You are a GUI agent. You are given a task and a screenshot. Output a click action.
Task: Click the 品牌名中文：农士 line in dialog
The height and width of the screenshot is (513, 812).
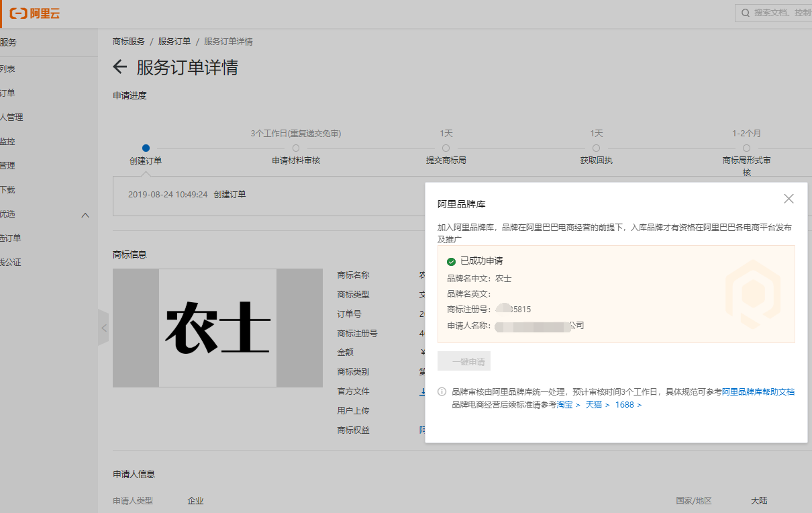pos(479,279)
